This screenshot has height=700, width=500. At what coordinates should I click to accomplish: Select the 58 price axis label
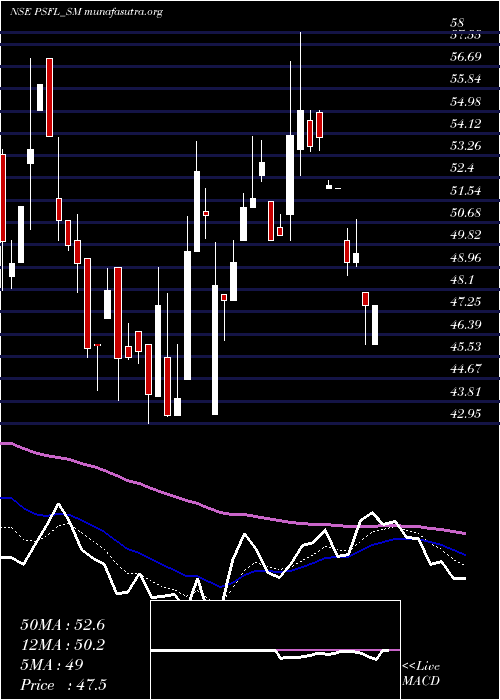point(458,23)
